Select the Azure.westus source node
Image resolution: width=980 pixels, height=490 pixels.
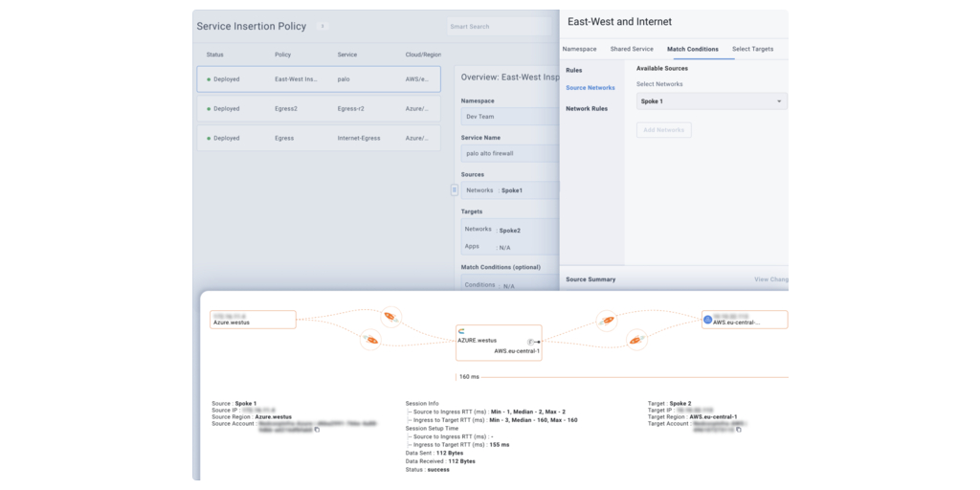coord(253,320)
